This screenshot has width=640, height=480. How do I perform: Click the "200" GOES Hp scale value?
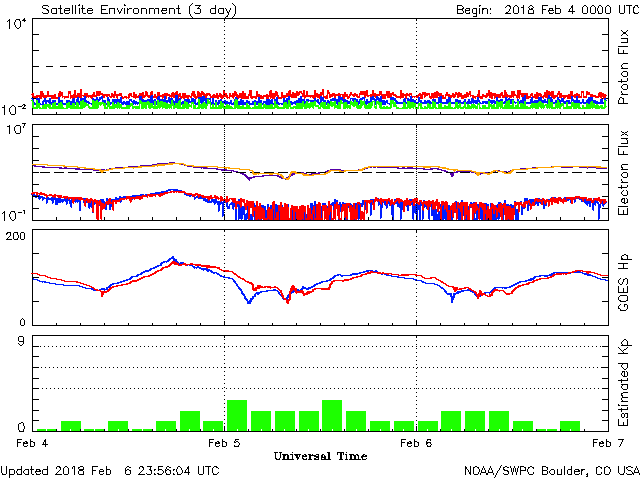click(16, 236)
